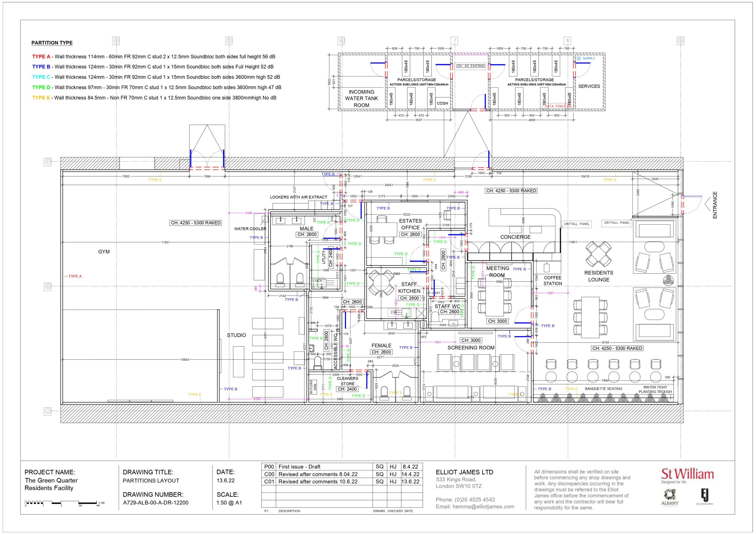This screenshot has height=534, width=756.
Task: Click the row J grid marker
Action: [x=48, y=411]
